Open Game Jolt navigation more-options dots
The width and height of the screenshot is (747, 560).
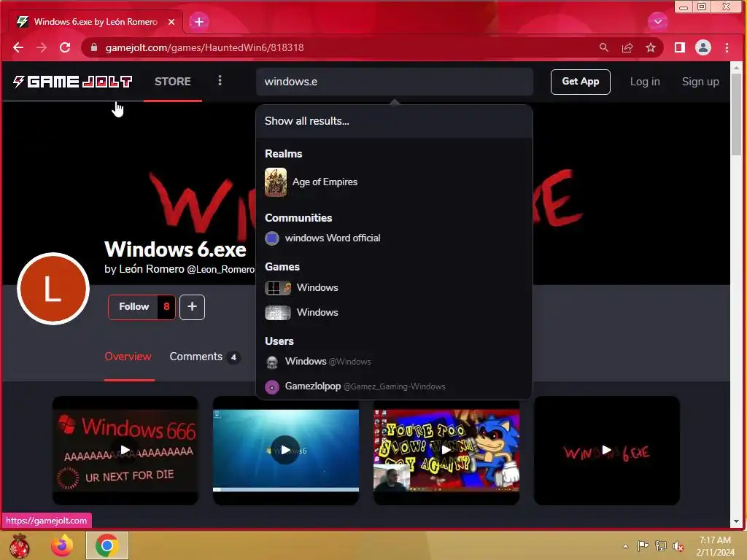coord(220,80)
